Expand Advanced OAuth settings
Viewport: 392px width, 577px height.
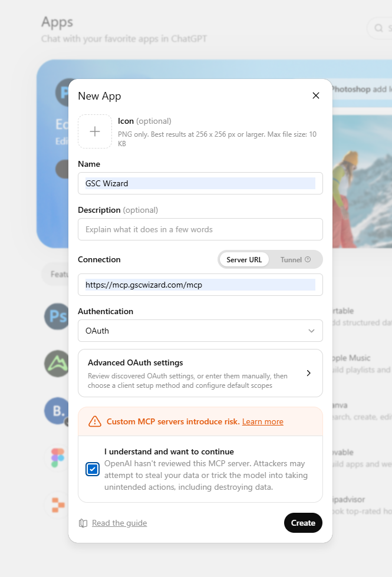point(200,373)
